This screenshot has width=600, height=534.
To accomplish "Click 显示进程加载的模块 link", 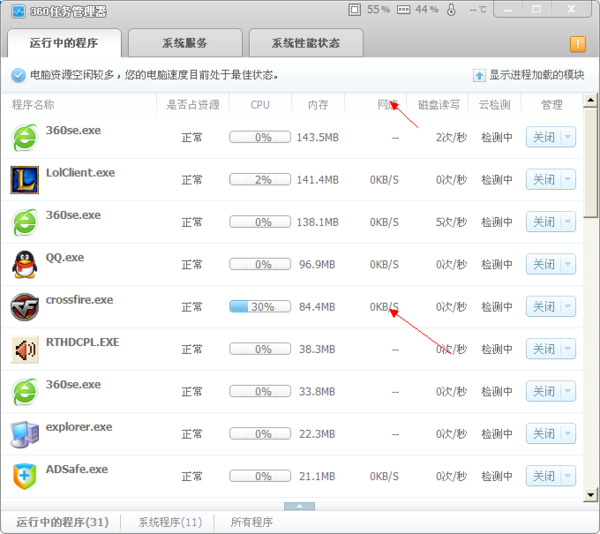I will (x=535, y=75).
